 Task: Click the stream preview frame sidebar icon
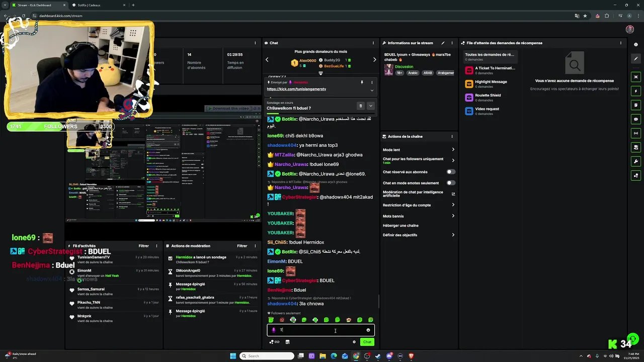click(x=636, y=77)
